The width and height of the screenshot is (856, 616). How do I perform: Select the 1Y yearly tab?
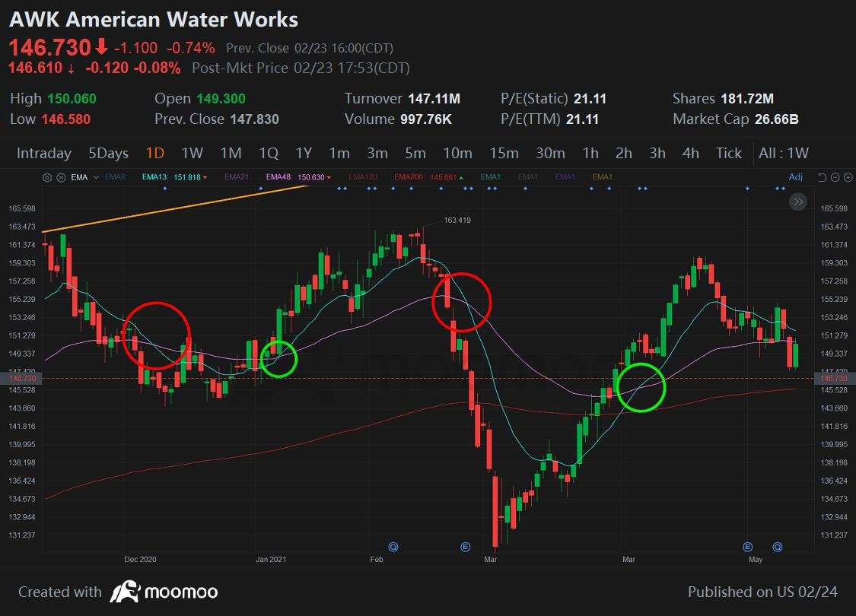click(304, 154)
